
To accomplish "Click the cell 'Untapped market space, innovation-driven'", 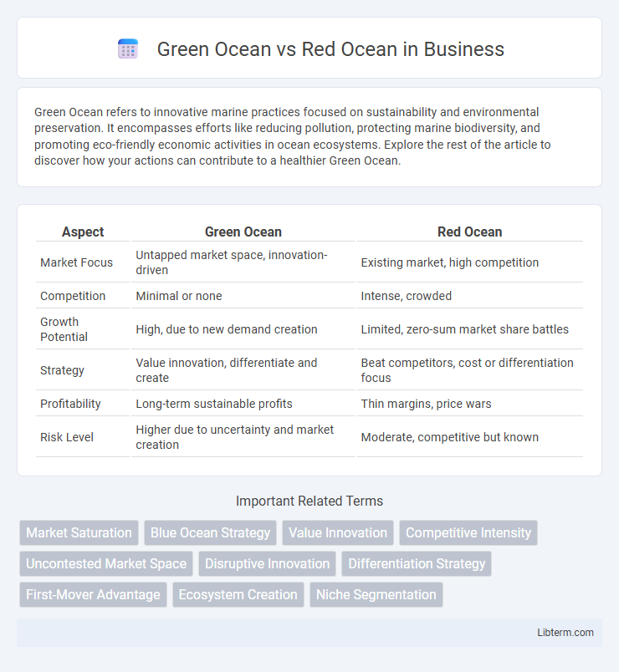I will pyautogui.click(x=243, y=262).
